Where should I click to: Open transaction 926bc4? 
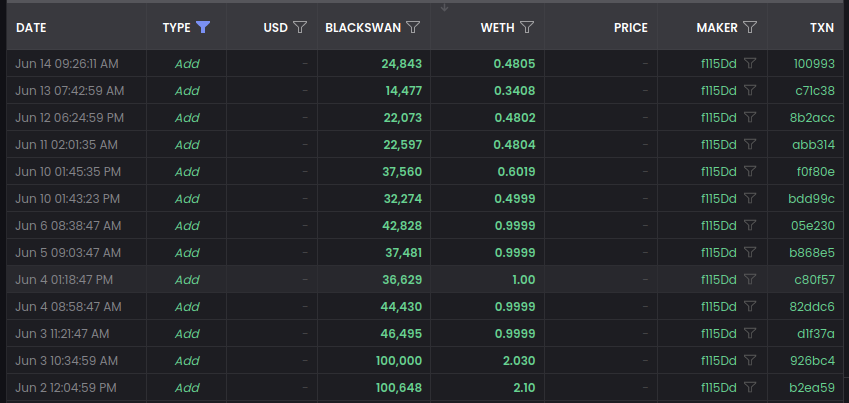point(813,361)
